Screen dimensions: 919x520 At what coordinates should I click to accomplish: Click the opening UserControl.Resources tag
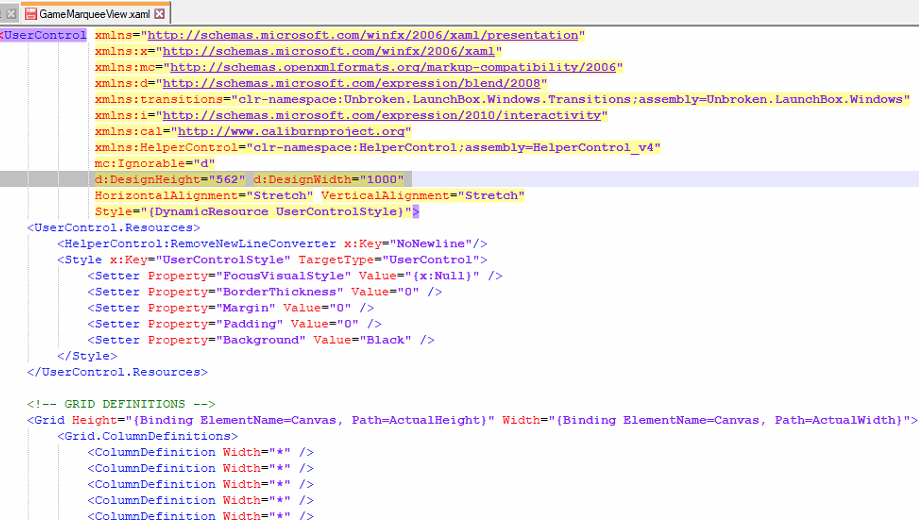click(x=114, y=227)
